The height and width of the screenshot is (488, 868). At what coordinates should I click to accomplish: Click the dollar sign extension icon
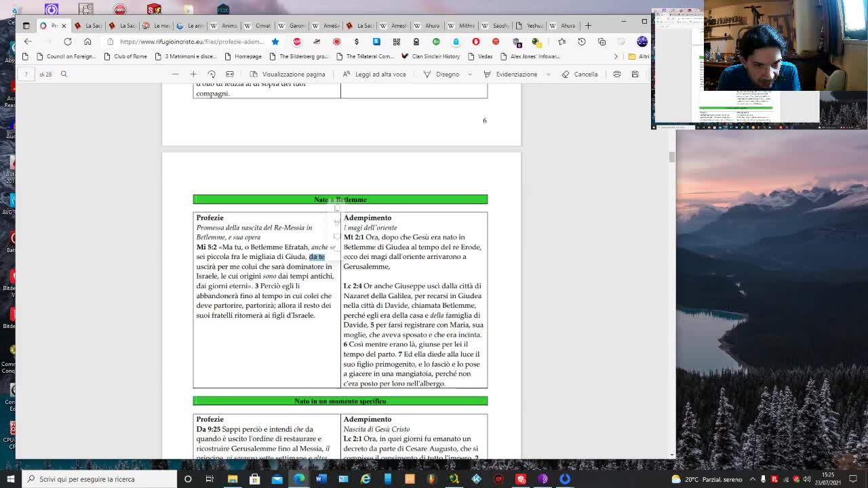tap(357, 41)
